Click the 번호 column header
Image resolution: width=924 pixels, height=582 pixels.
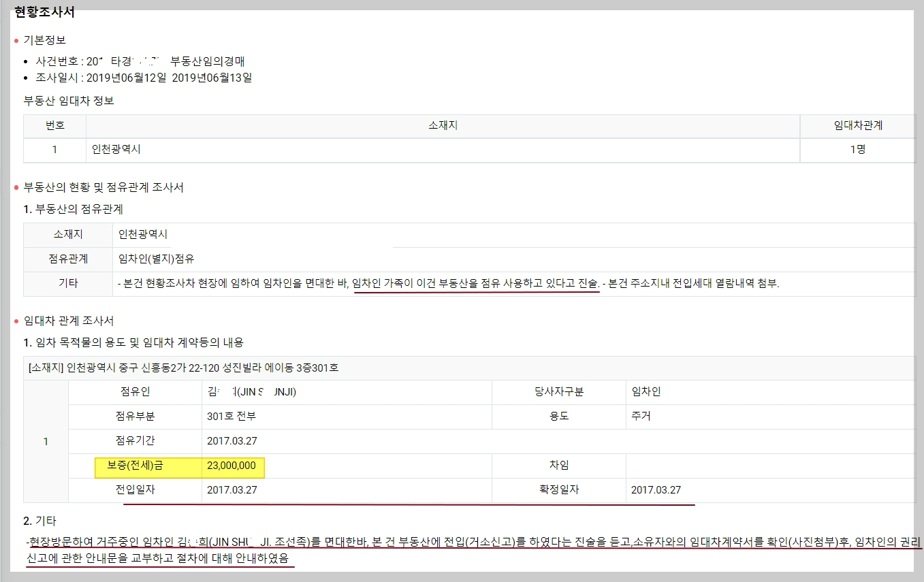coord(54,125)
